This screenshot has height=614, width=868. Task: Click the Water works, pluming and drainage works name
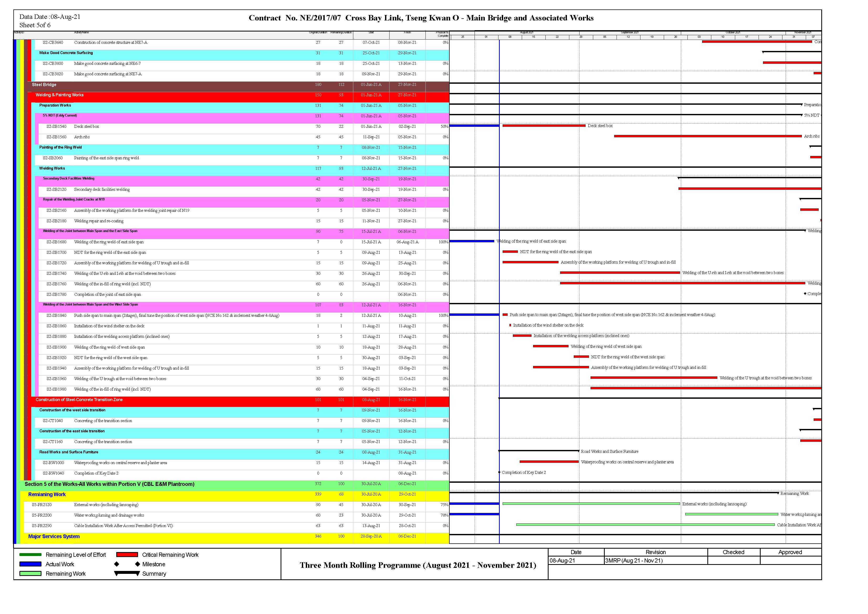coord(109,515)
